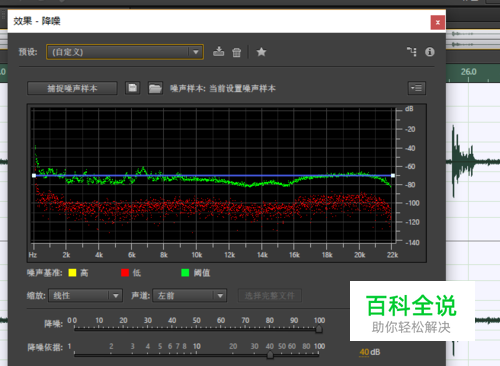Save noise sample with floppy disk icon
The width and height of the screenshot is (500, 366).
(x=133, y=88)
